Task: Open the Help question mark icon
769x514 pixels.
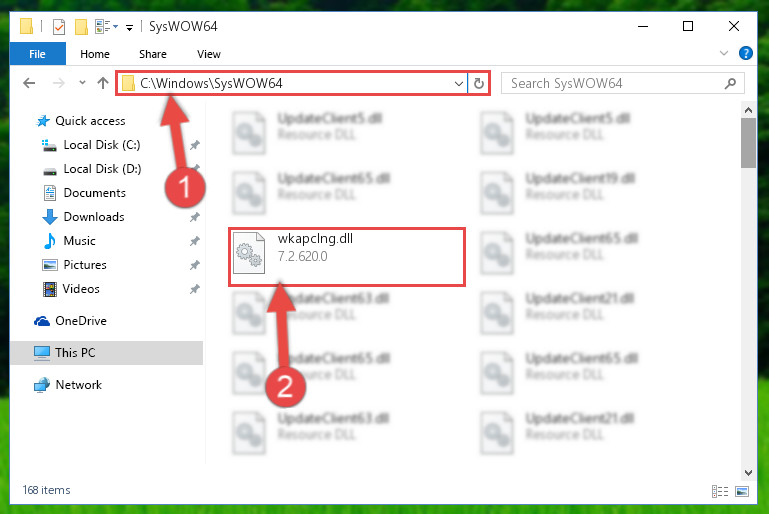Action: (x=745, y=53)
